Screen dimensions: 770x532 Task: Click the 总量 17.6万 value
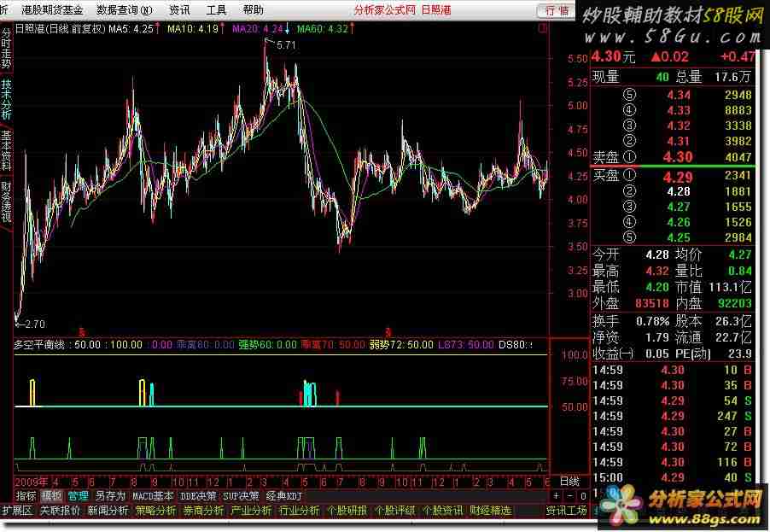click(x=732, y=77)
